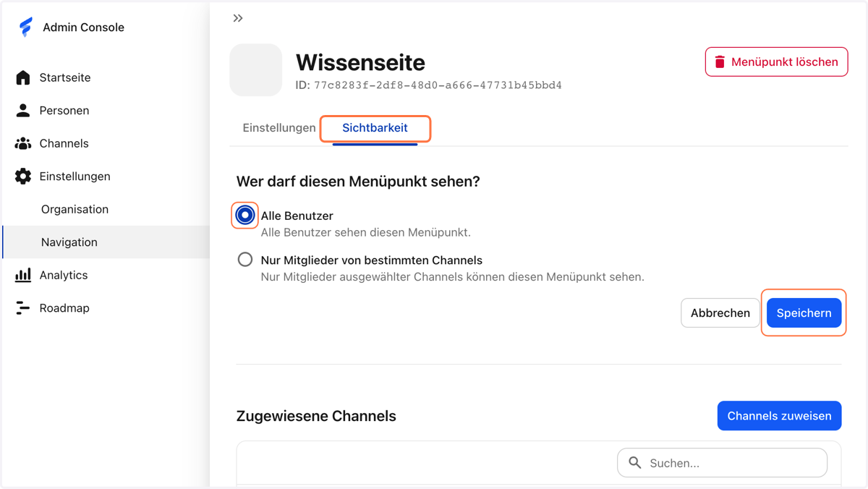Click the Channels zuweisen button

coord(779,416)
